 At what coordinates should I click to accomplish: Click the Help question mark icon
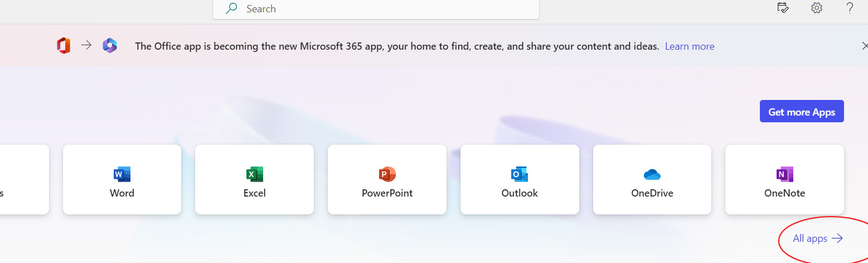tap(850, 8)
